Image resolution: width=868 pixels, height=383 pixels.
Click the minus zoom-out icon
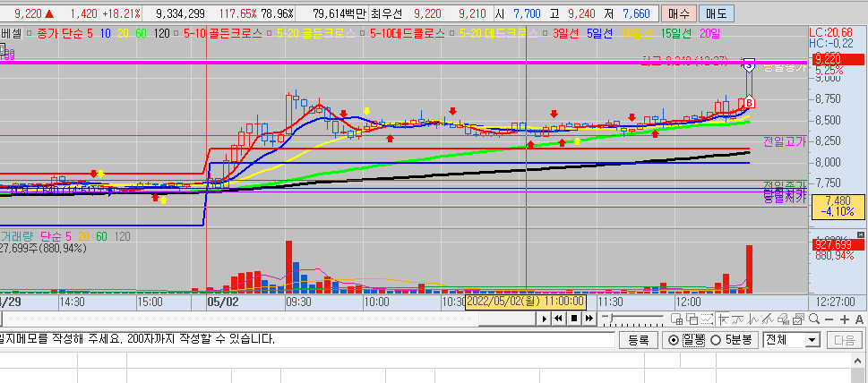(x=829, y=319)
